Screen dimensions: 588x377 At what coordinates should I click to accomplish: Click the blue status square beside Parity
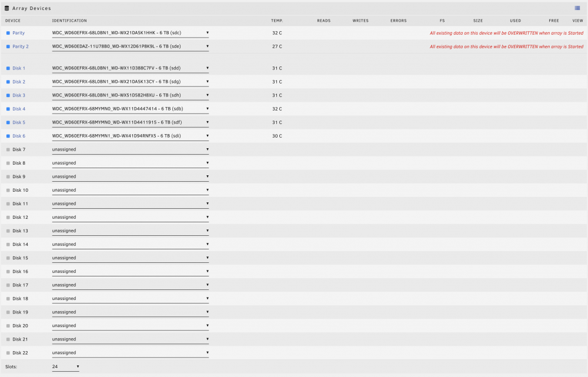pos(8,33)
